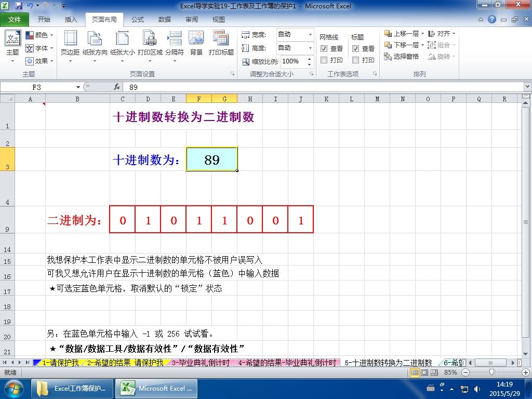This screenshot has width=532, height=399.
Task: Toggle Headings Print (打印) checkbox
Action: 355,60
